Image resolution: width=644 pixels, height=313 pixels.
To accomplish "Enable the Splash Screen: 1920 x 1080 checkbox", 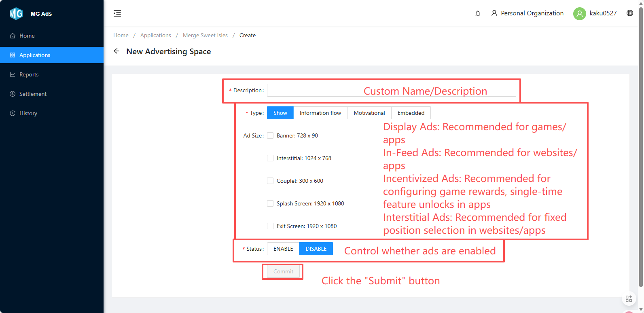I will pyautogui.click(x=270, y=203).
